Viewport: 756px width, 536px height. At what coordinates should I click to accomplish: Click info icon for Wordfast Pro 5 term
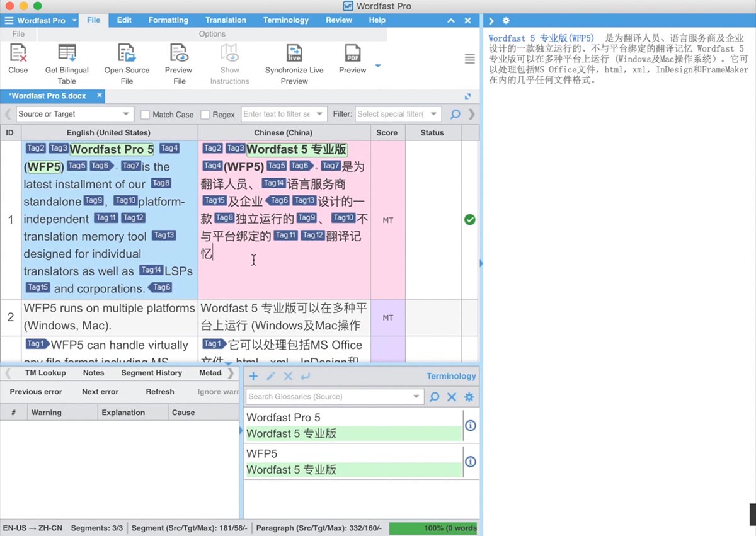pos(470,426)
